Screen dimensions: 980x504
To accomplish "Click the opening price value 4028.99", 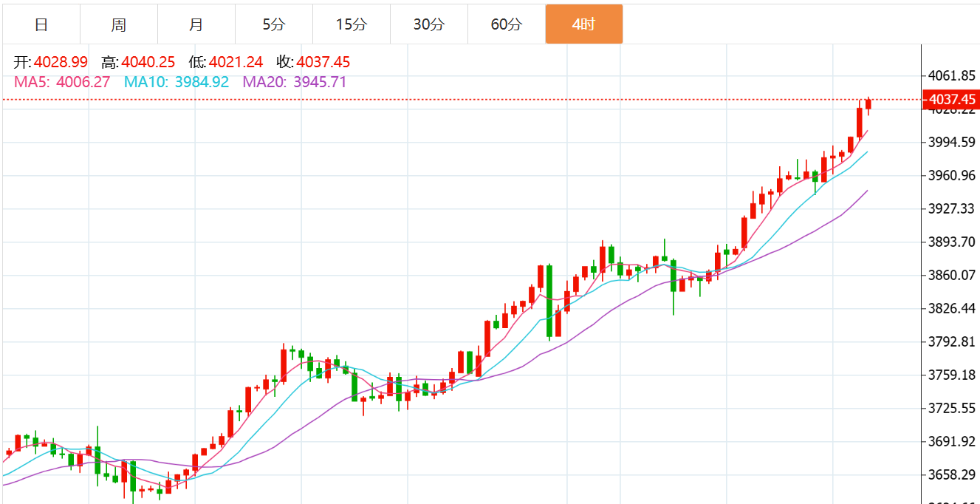I will [59, 63].
